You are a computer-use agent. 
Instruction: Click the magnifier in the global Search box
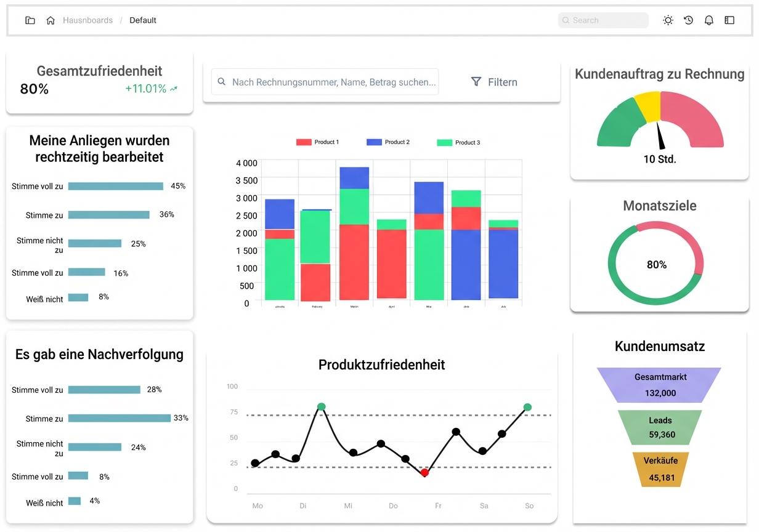(x=566, y=20)
